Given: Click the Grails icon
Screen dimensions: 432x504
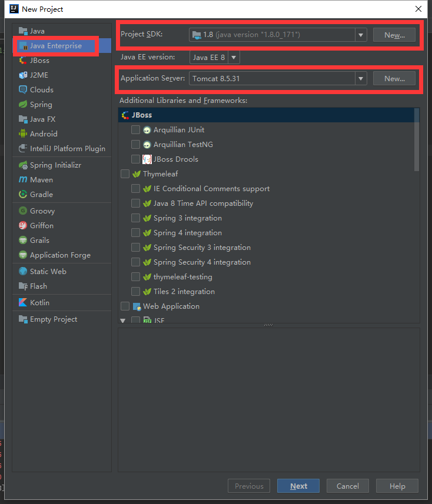Looking at the screenshot, I should coord(23,241).
